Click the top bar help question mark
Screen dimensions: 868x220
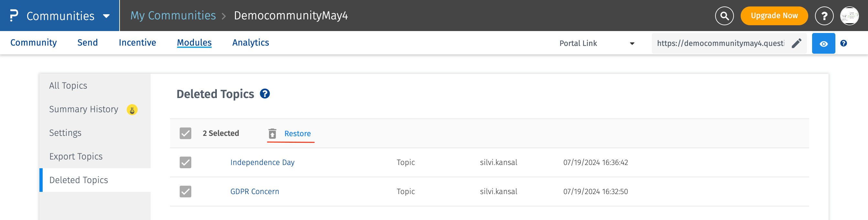(824, 16)
